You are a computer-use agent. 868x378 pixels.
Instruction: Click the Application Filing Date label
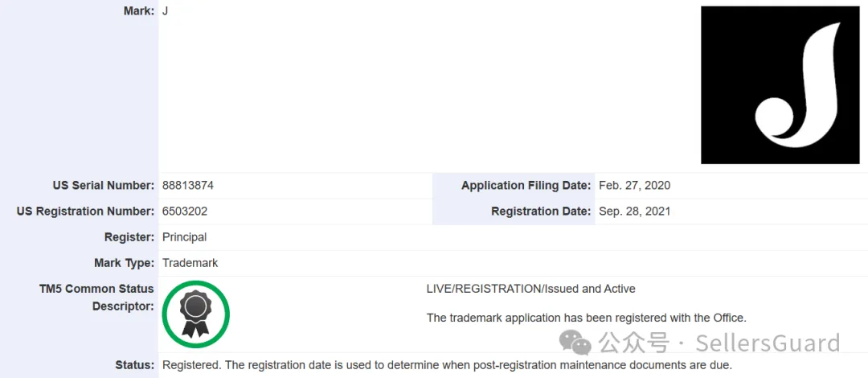[x=526, y=186]
